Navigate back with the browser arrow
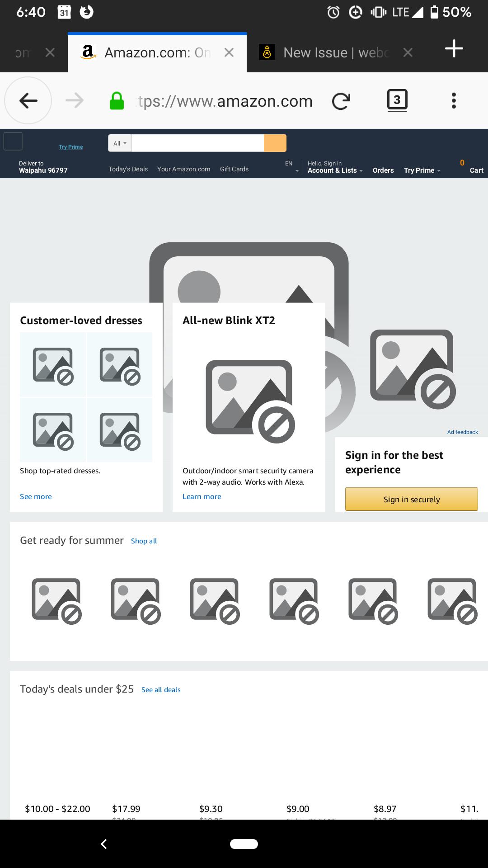The image size is (488, 868). 28,100
